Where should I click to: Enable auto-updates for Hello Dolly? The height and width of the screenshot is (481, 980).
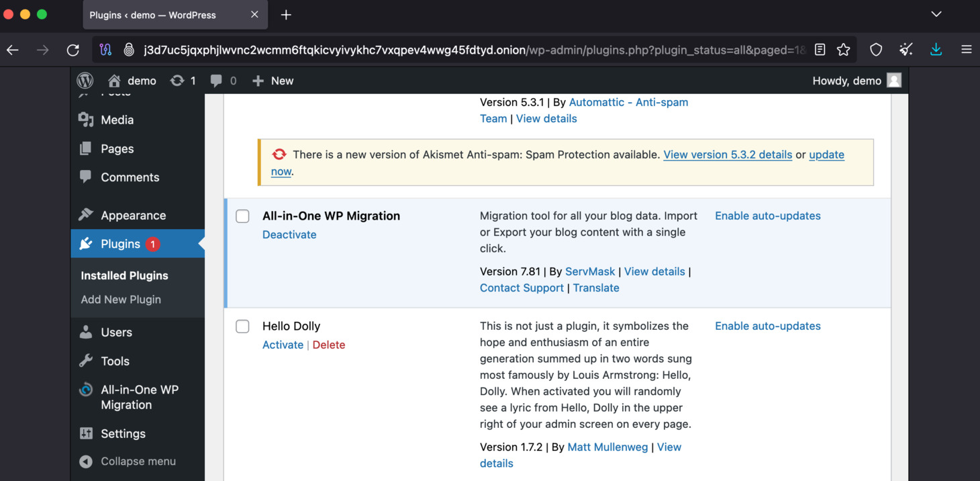pos(768,326)
